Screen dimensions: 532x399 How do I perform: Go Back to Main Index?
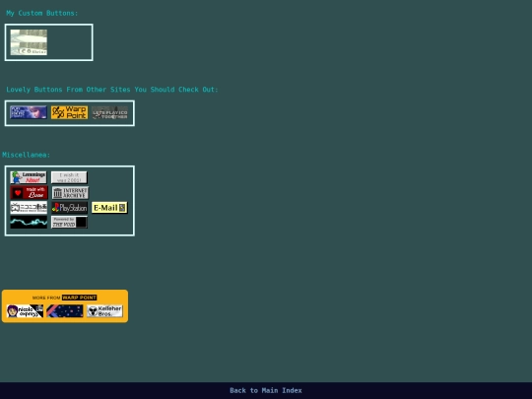(x=266, y=390)
